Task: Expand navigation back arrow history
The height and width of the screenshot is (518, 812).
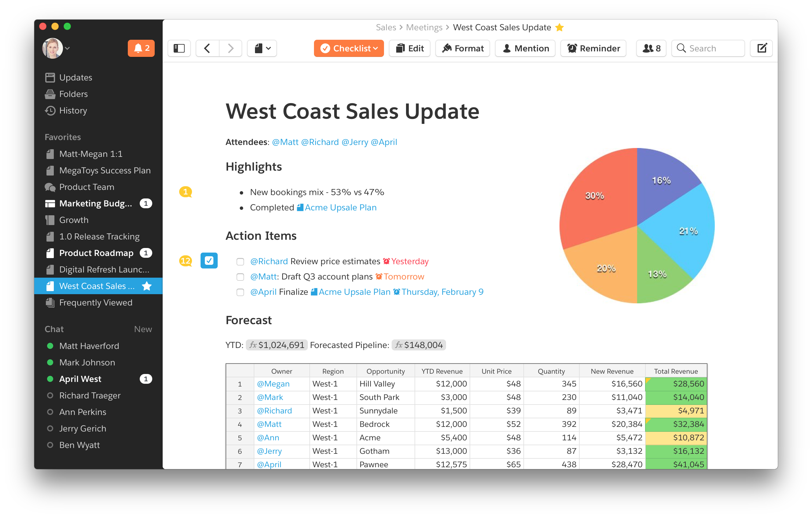Action: (x=208, y=49)
